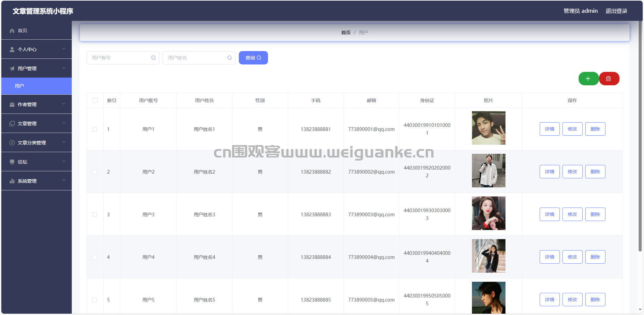Click 退出登录 to log out
644x315 pixels.
click(616, 11)
